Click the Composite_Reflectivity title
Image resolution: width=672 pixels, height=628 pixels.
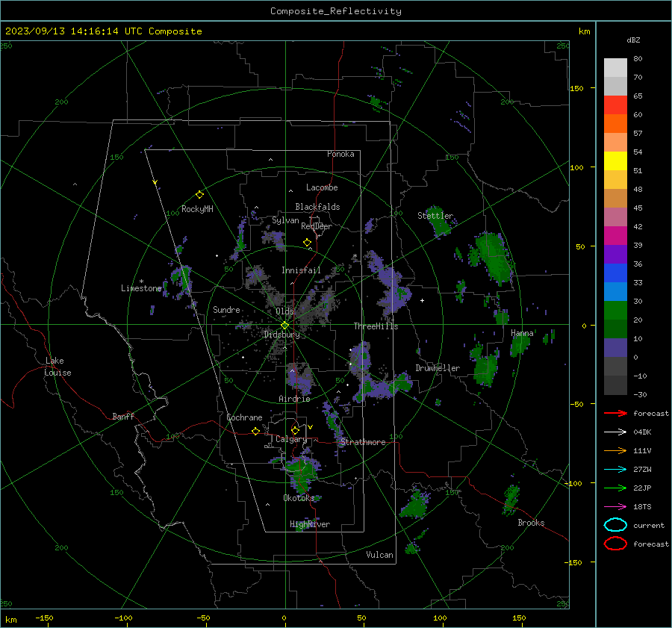coord(336,11)
